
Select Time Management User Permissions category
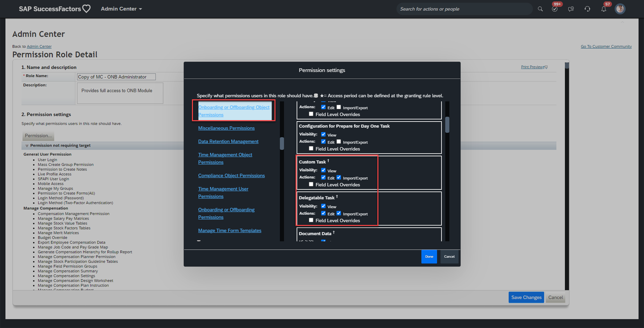pos(223,192)
